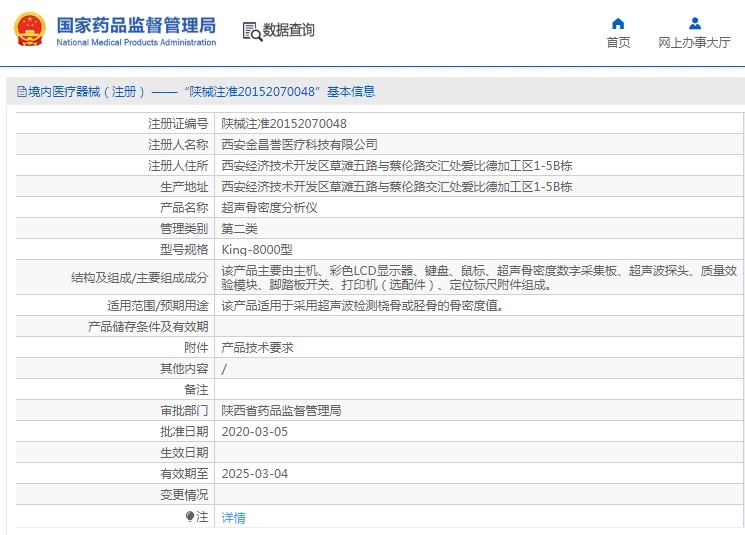The image size is (745, 535).
Task: Click the 管理类别 row label
Action: [184, 229]
